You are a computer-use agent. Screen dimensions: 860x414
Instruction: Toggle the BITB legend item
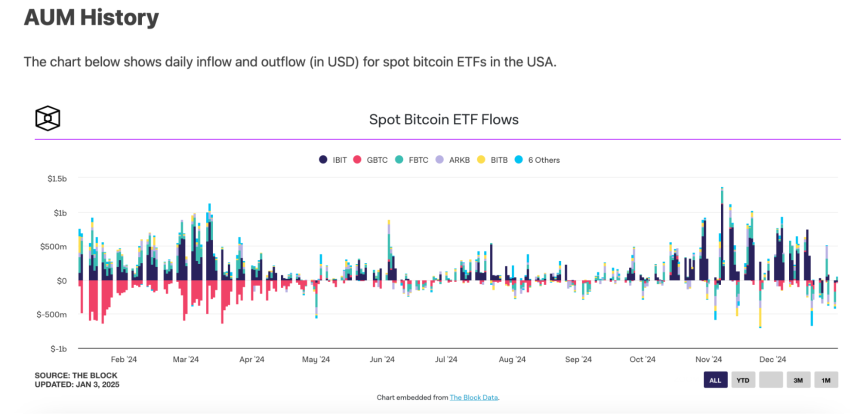point(493,160)
